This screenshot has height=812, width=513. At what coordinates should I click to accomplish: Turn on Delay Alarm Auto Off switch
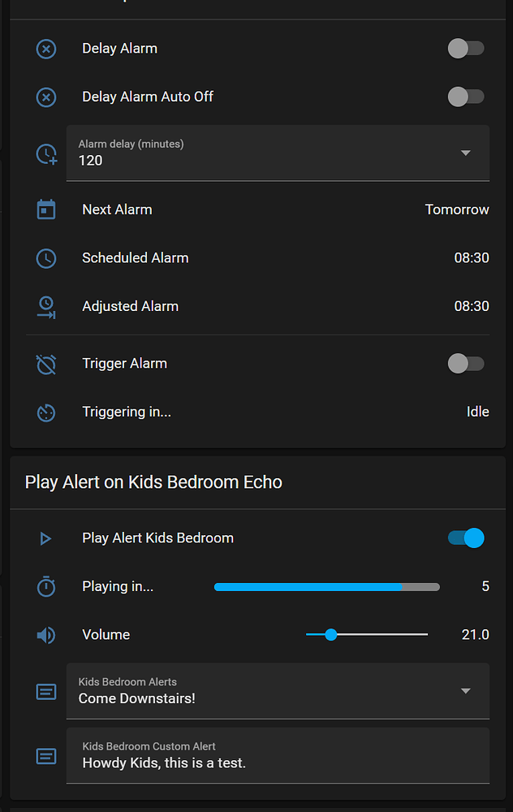[x=466, y=97]
